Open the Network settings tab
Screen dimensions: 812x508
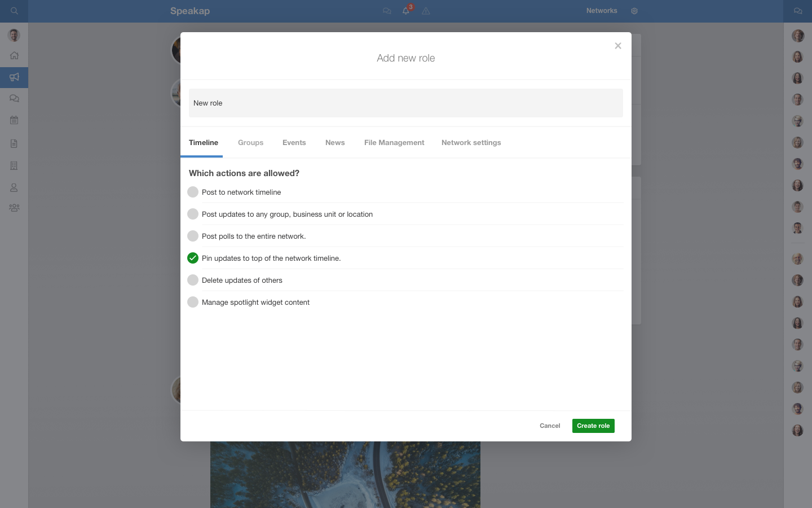[471, 143]
